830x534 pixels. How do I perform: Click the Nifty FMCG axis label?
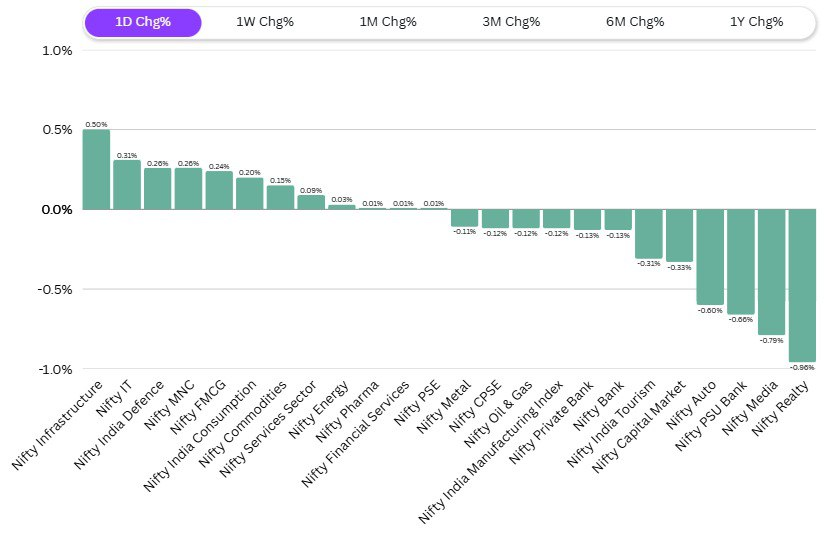click(198, 406)
